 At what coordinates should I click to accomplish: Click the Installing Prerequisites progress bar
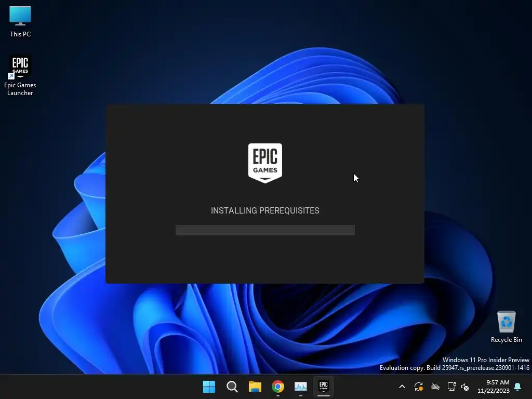coord(265,230)
